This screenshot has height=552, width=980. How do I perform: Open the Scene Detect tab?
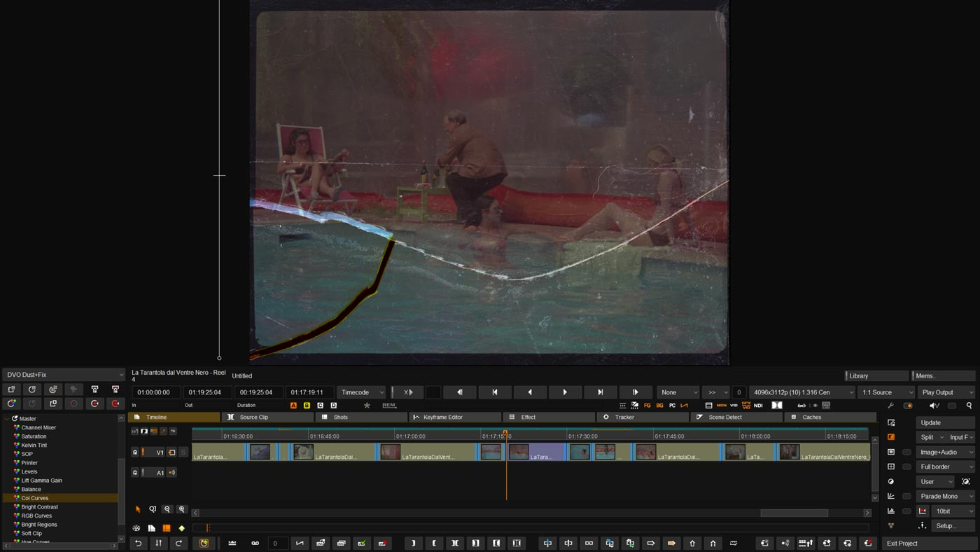point(736,418)
